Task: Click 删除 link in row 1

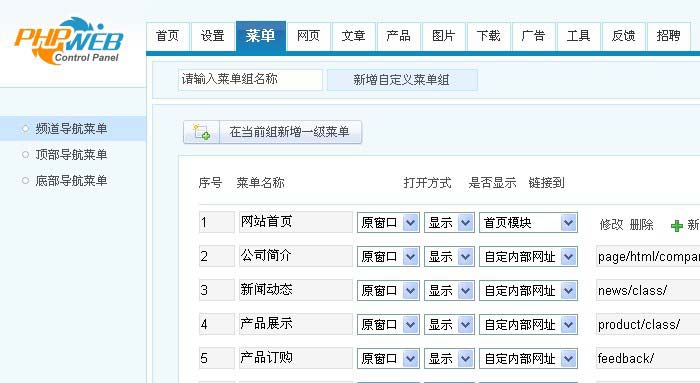Action: [642, 224]
